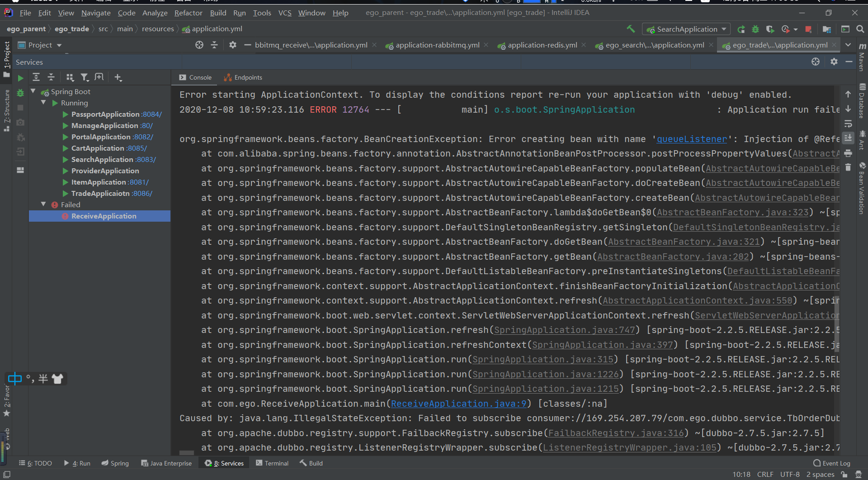Toggle Scroll to End in console
The image size is (868, 480).
pyautogui.click(x=848, y=138)
